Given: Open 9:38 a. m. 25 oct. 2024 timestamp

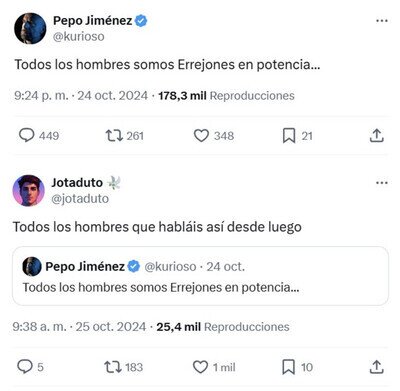Looking at the screenshot, I should tap(79, 327).
